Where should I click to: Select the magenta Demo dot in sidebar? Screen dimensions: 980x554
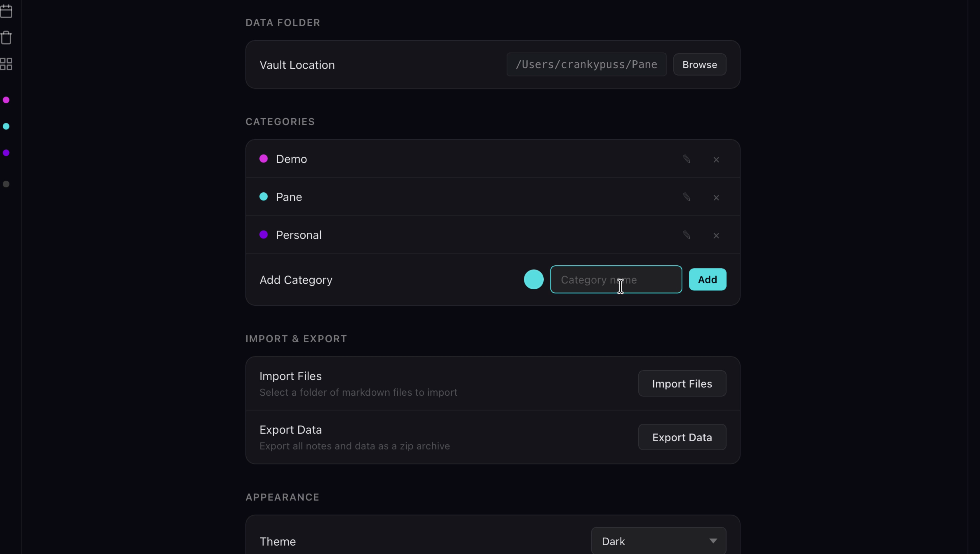tap(6, 100)
